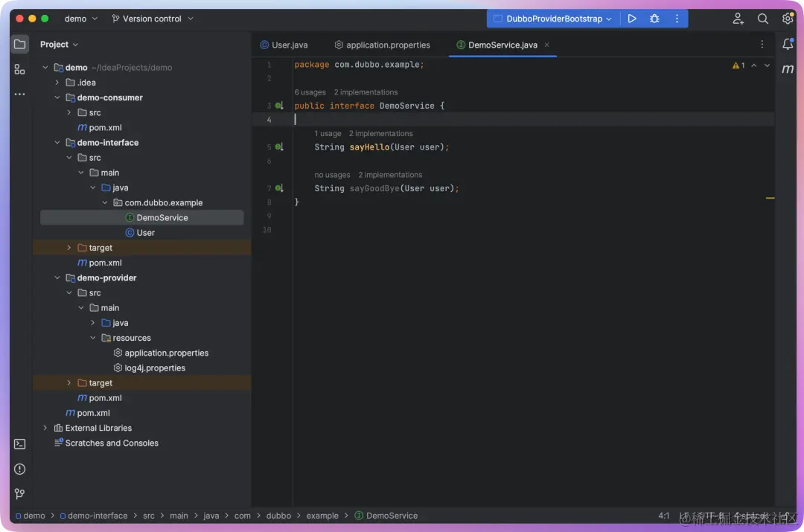This screenshot has width=804, height=532.
Task: Switch to the User.java tab
Action: pyautogui.click(x=284, y=45)
